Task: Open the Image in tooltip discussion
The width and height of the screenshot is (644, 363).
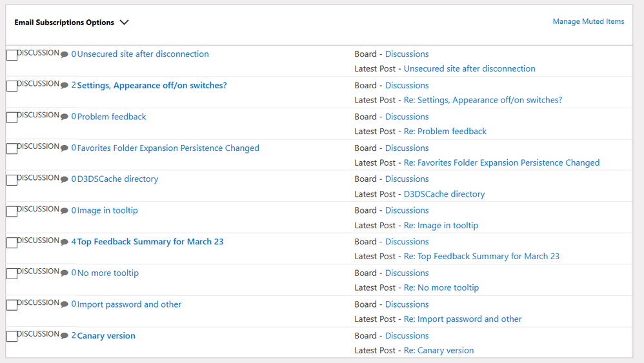Action: (107, 210)
